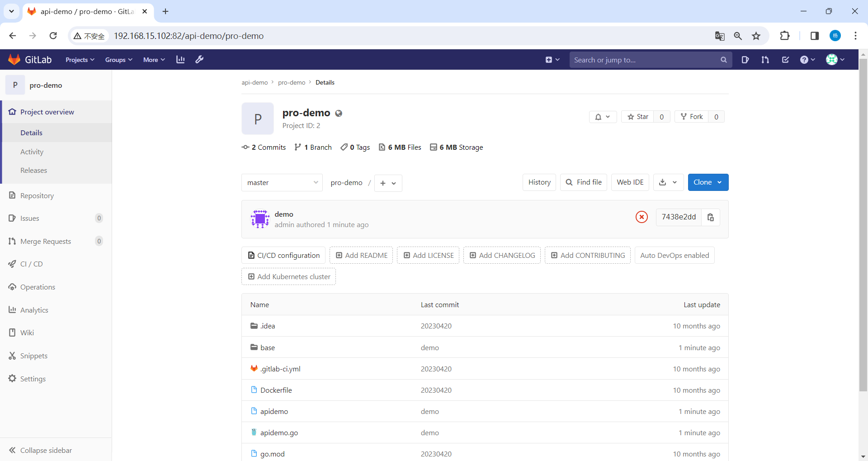
Task: Click the download source code icon
Action: [x=664, y=182]
